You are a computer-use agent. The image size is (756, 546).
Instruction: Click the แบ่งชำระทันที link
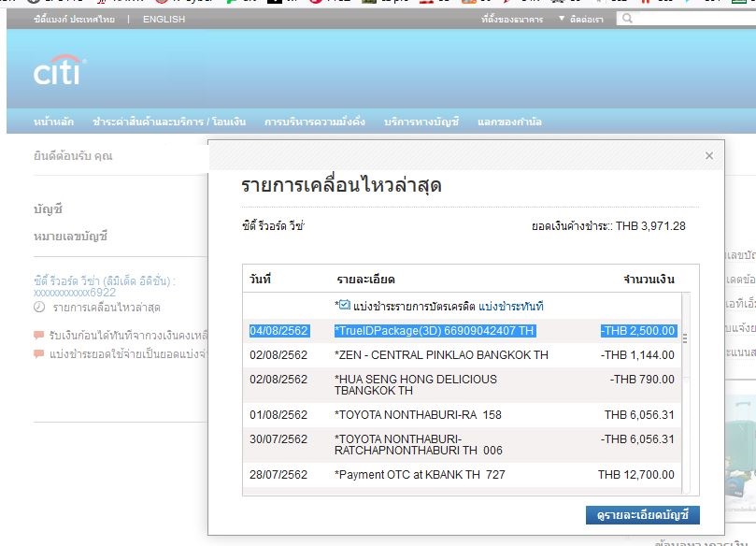click(510, 307)
